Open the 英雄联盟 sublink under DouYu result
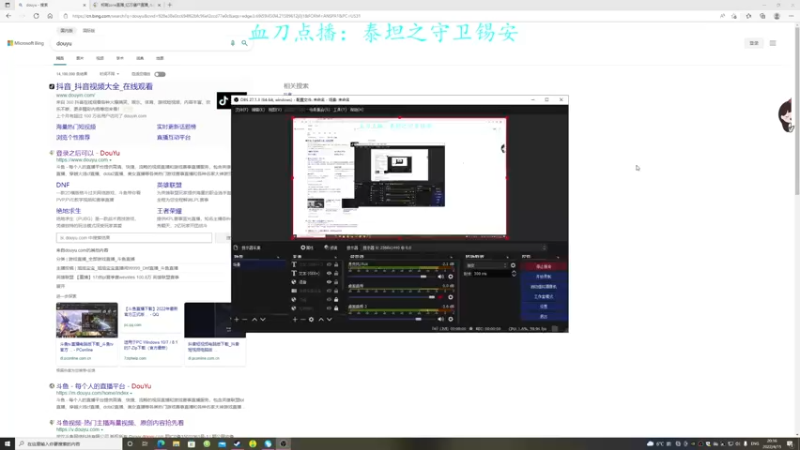 click(x=169, y=185)
